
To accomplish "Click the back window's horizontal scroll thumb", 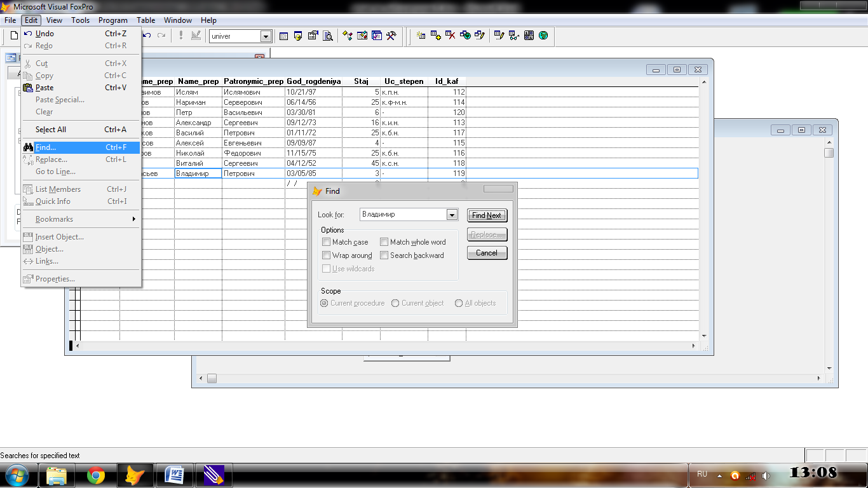I will coord(212,378).
